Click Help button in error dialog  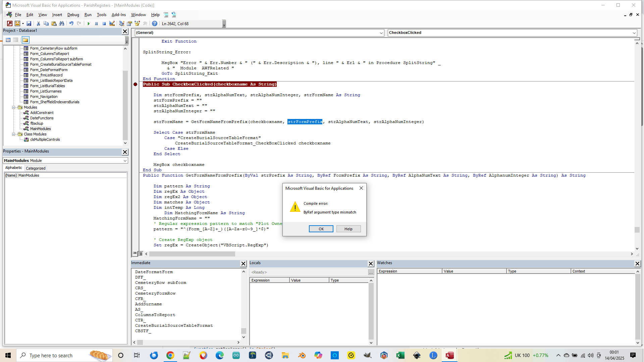click(x=348, y=229)
